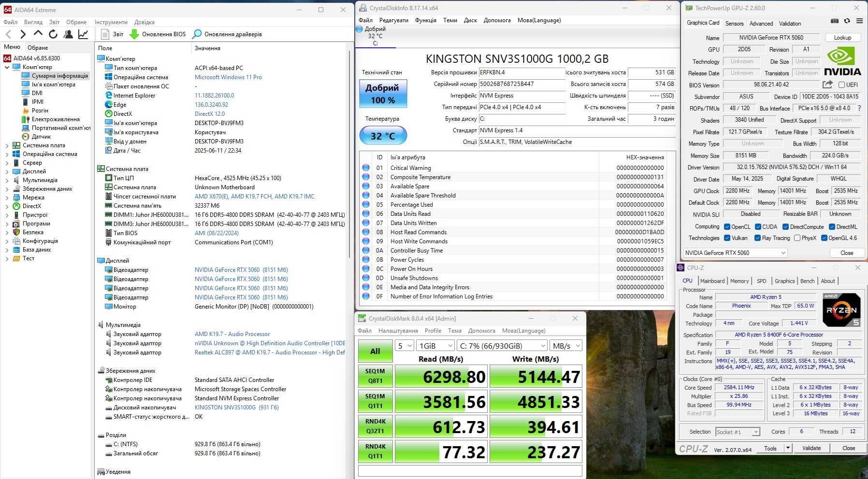868x479 pixels.
Task: Click the Добрий 100% health status box
Action: click(x=383, y=94)
